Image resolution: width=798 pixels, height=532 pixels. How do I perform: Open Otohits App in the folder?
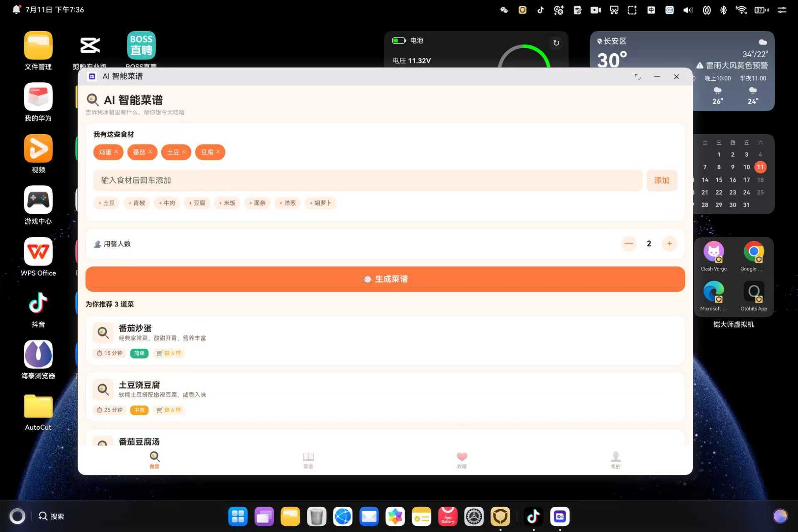754,296
